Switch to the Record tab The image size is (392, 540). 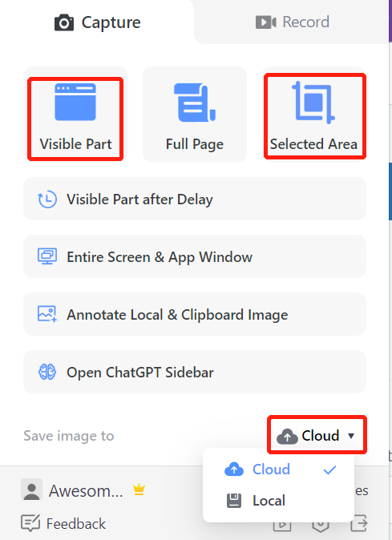(292, 22)
